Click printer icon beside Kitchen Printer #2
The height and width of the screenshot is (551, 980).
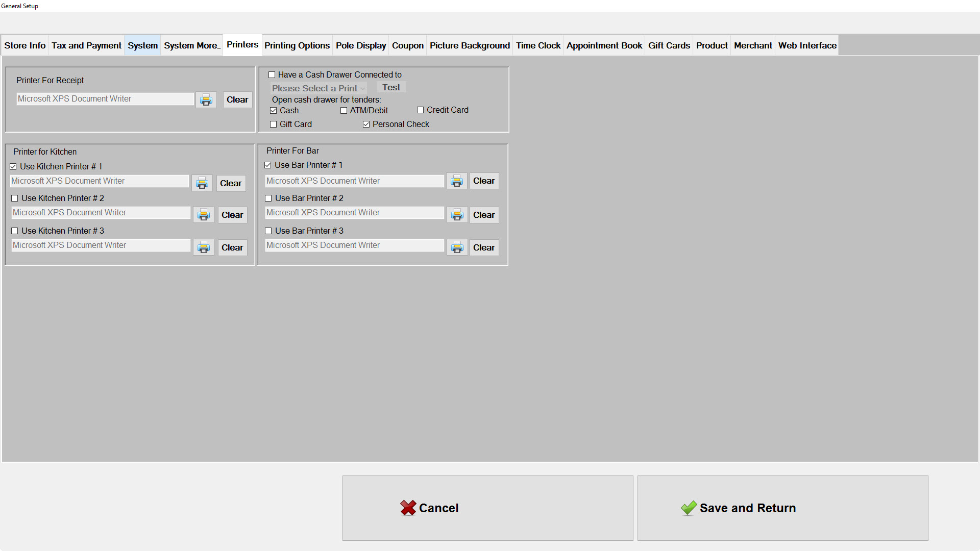pyautogui.click(x=204, y=215)
